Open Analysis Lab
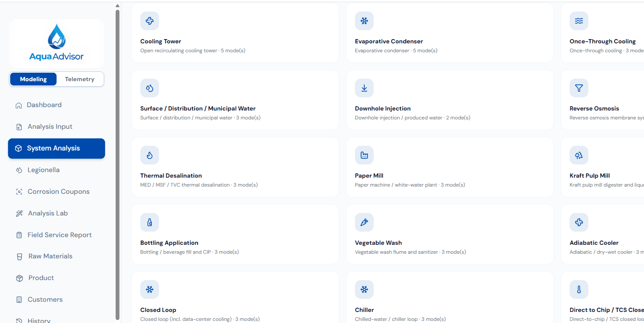The image size is (644, 323). 57,213
